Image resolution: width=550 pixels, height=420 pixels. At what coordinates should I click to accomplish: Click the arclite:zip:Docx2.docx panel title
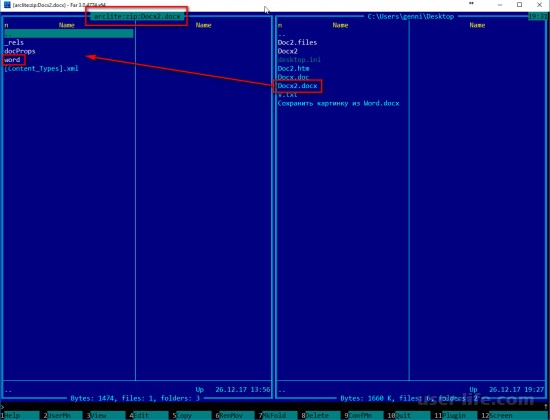pos(137,16)
